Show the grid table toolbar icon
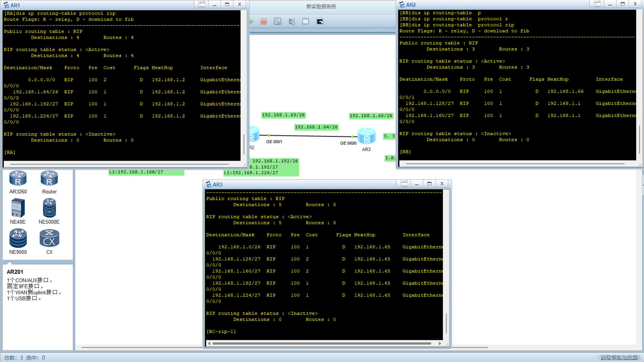This screenshot has width=644, height=362. 306,21
